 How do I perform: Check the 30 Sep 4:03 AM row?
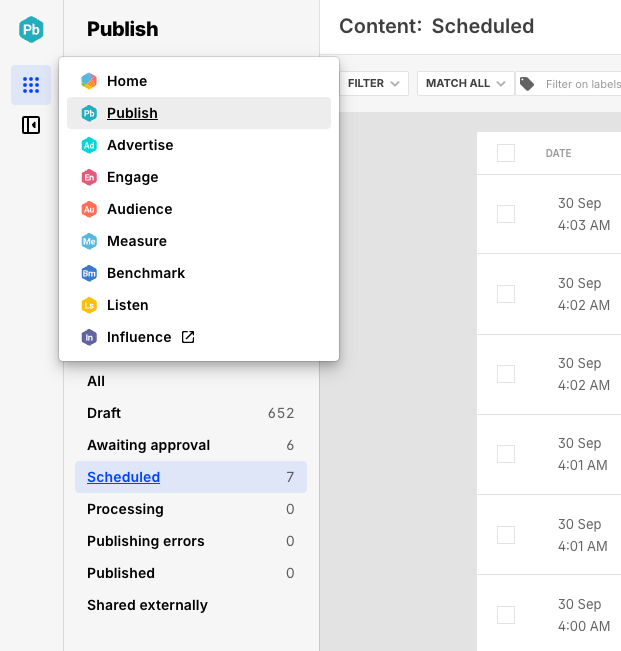506,214
